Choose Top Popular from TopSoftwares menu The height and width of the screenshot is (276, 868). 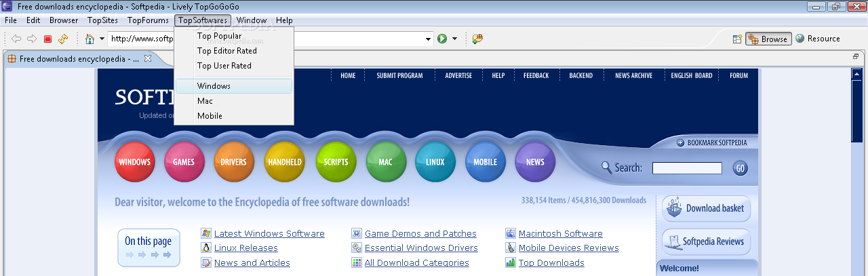[234, 36]
